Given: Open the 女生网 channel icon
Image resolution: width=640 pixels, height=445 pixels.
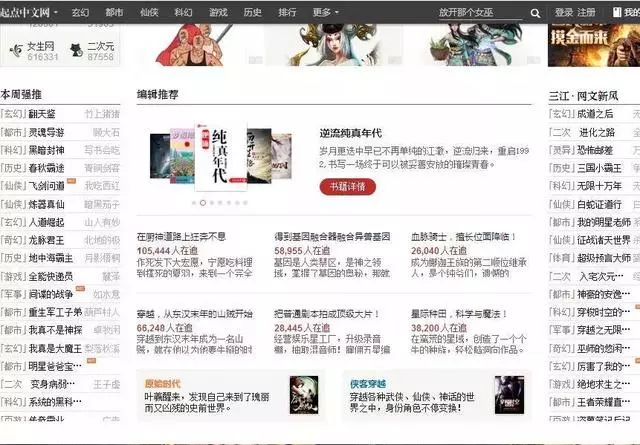Looking at the screenshot, I should click(16, 51).
